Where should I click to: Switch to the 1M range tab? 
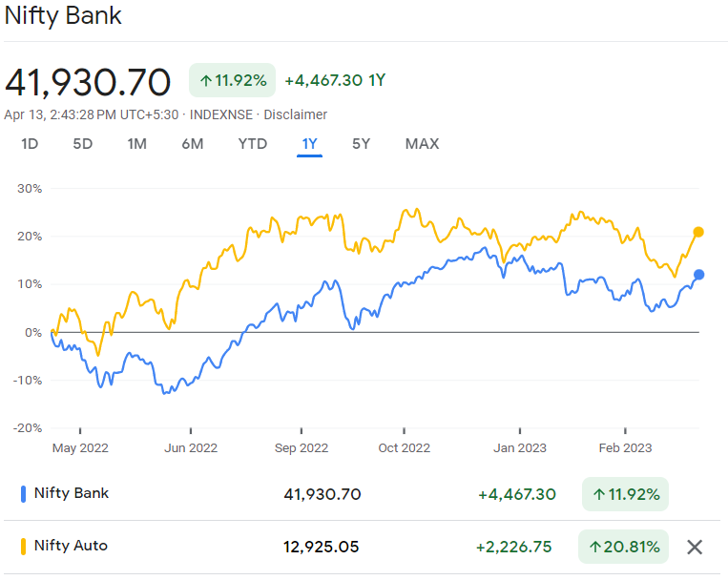[x=137, y=144]
